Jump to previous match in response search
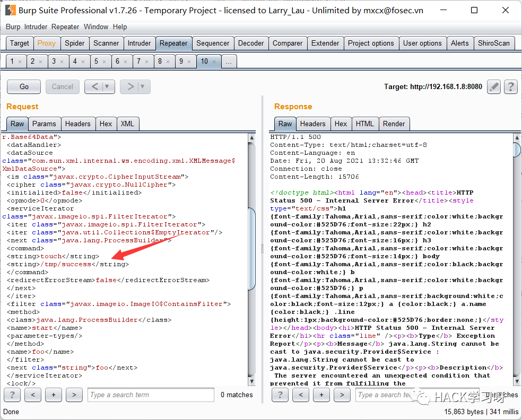The width and height of the screenshot is (522, 420). coord(301,395)
